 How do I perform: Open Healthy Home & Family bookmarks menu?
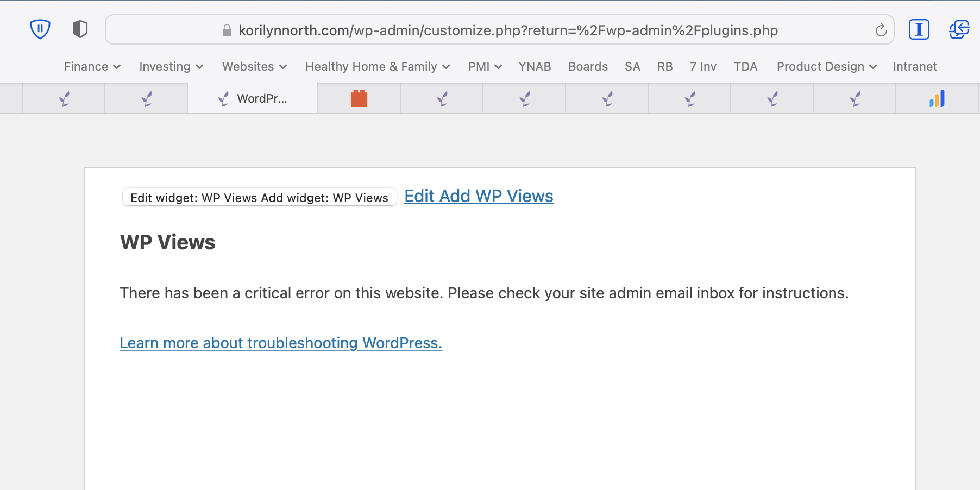pos(377,66)
